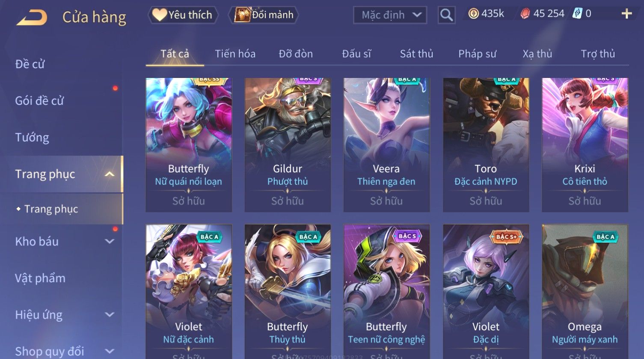Open Violet Đặc dị skin card
Viewport: 644px width, 359px height.
pyautogui.click(x=486, y=291)
